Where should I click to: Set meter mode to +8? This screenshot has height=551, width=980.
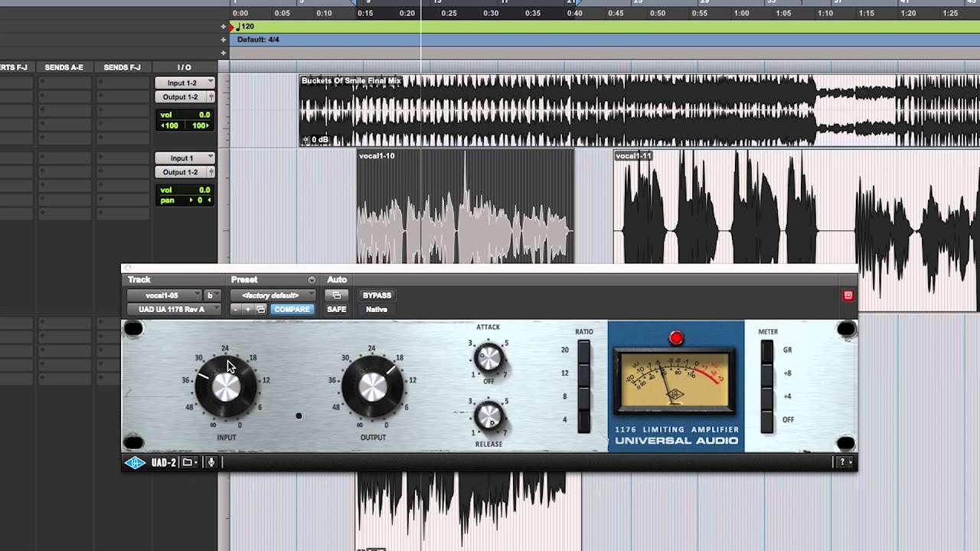point(767,373)
